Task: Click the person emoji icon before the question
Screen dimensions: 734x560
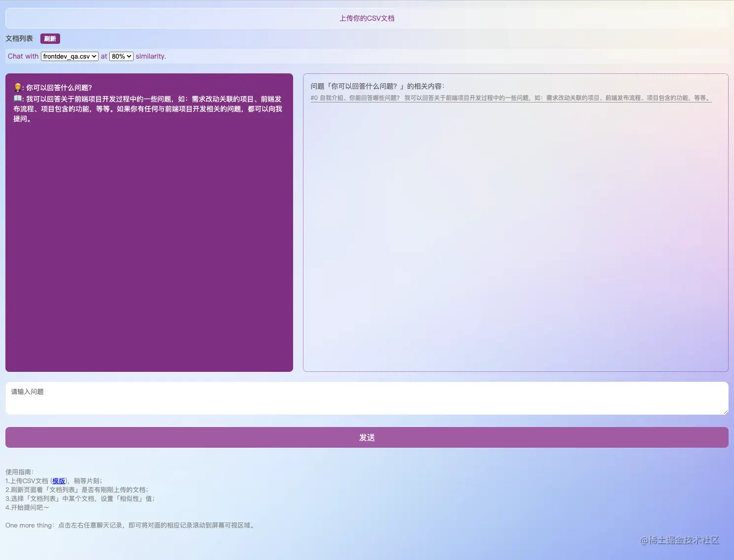Action: tap(18, 87)
